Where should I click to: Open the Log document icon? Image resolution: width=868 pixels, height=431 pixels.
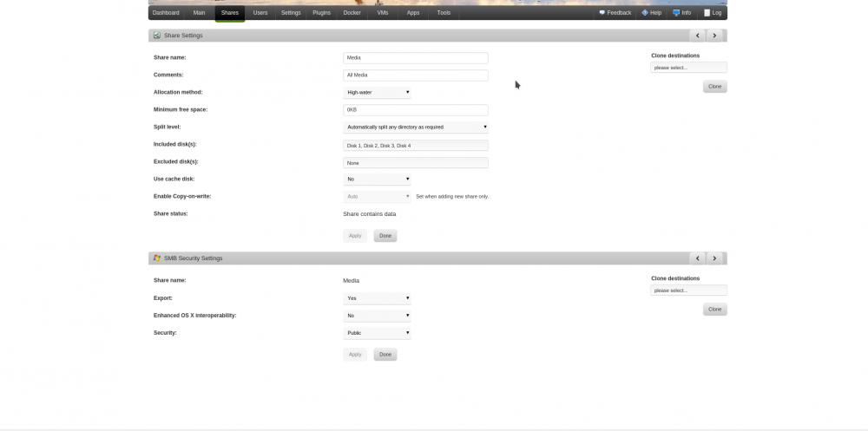pyautogui.click(x=707, y=13)
